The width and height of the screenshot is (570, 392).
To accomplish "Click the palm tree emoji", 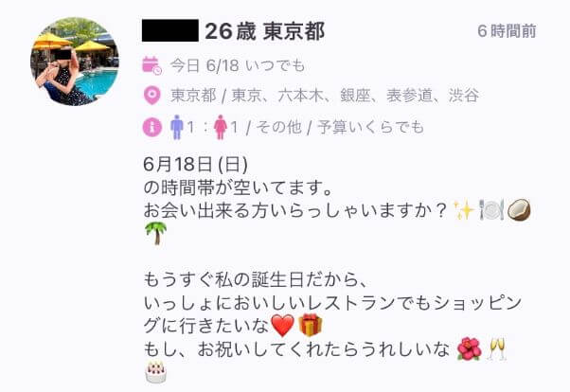I will (156, 234).
